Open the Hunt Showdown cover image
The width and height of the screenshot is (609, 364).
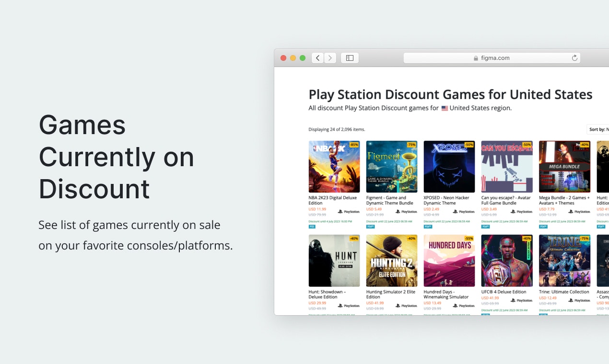334,261
